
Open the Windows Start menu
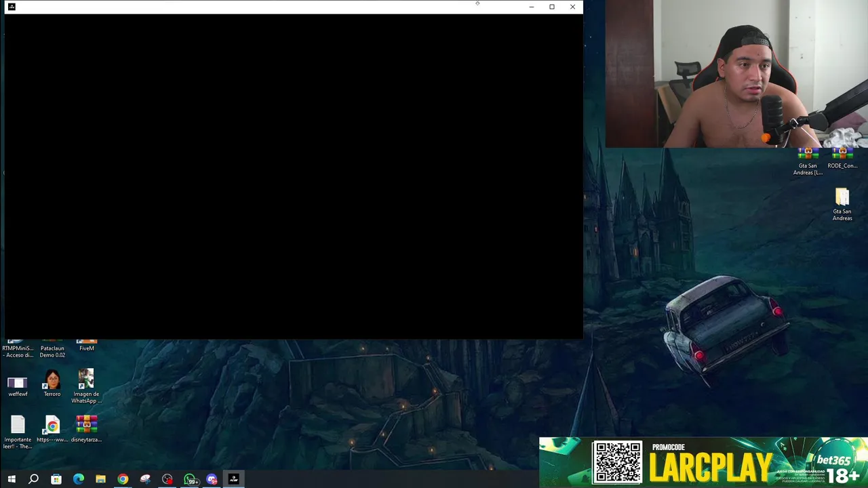pos(12,479)
